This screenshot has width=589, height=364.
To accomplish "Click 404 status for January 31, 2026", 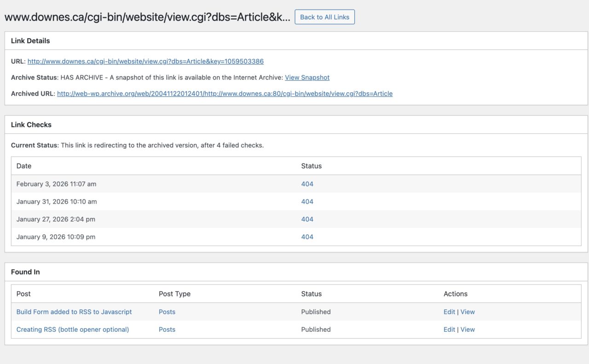I will 307,201.
